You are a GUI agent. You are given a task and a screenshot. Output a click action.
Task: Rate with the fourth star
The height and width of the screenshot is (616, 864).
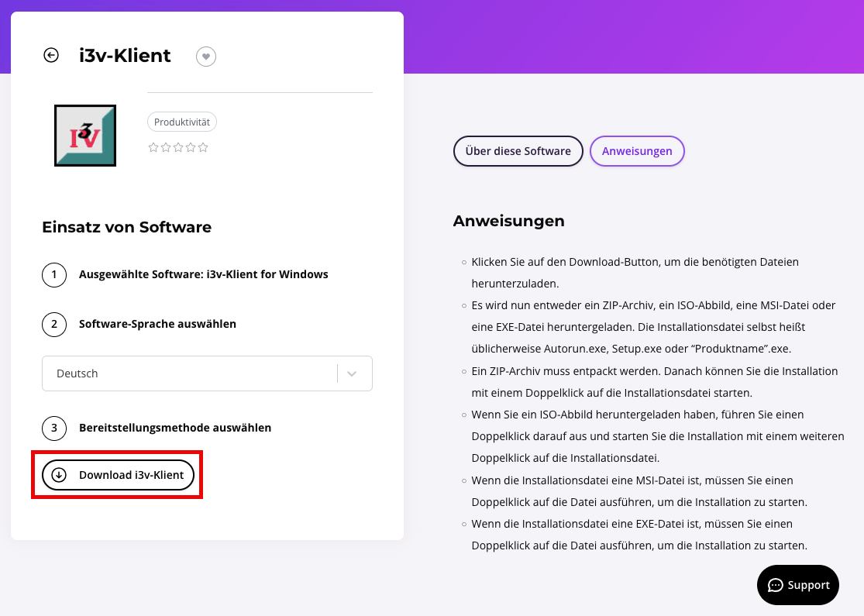click(x=191, y=147)
